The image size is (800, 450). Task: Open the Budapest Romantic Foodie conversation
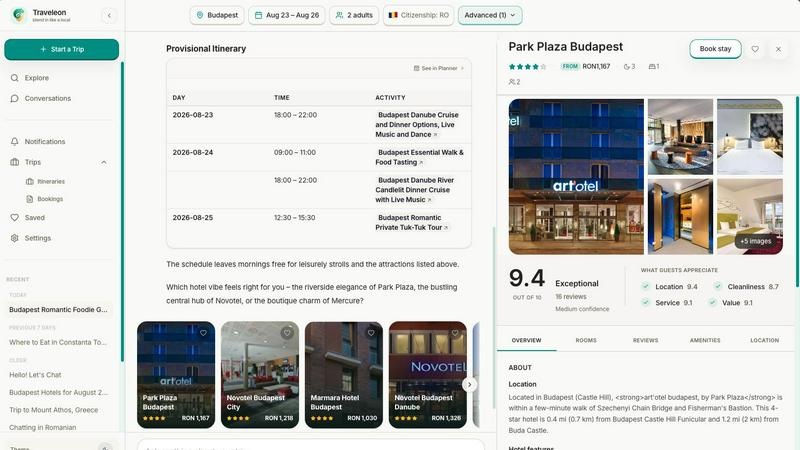[x=58, y=310]
